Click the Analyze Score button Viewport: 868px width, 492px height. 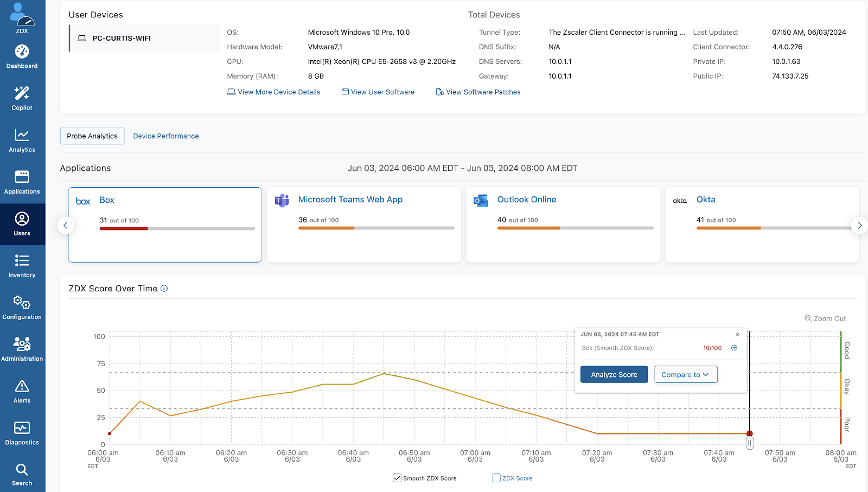[x=614, y=374]
